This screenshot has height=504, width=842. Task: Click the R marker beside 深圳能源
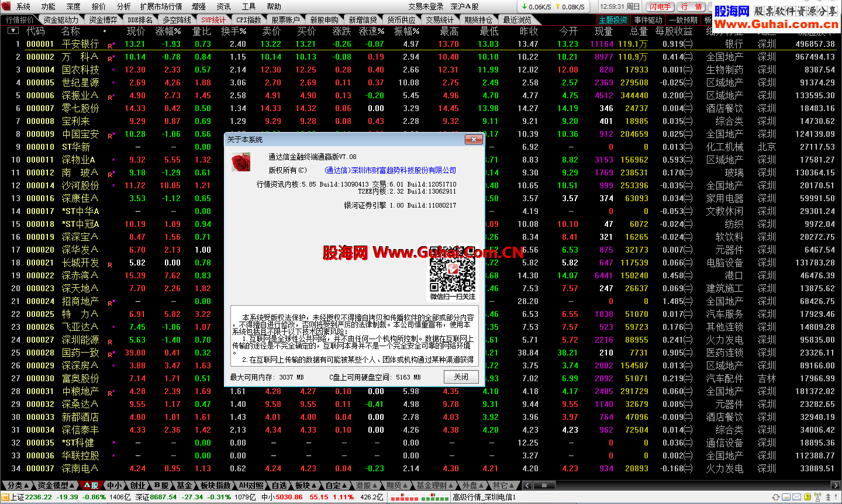click(110, 341)
